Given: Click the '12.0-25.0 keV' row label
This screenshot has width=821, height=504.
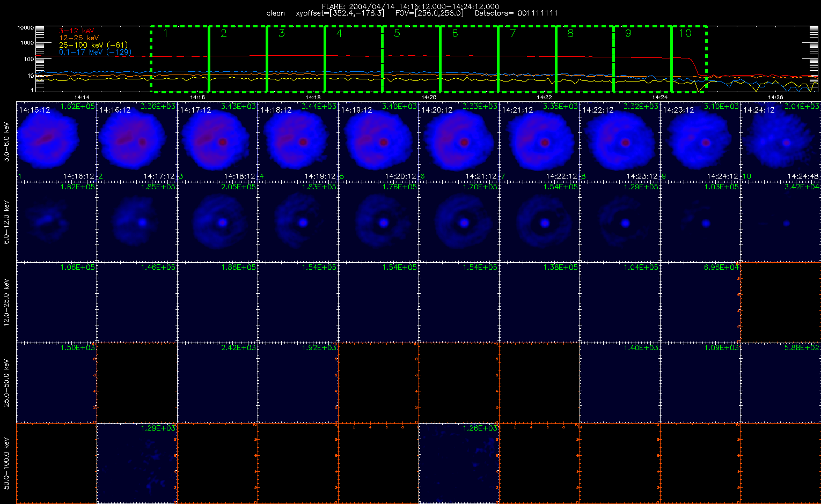Looking at the screenshot, I should click(x=7, y=303).
